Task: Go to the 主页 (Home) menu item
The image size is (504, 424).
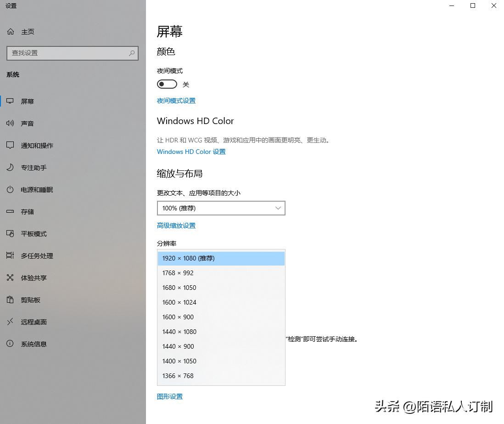Action: [x=28, y=31]
